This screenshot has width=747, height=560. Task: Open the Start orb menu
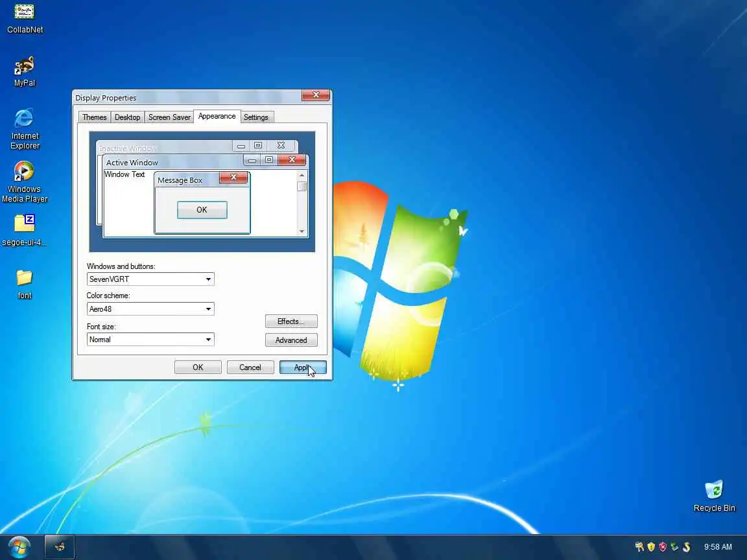pyautogui.click(x=19, y=547)
